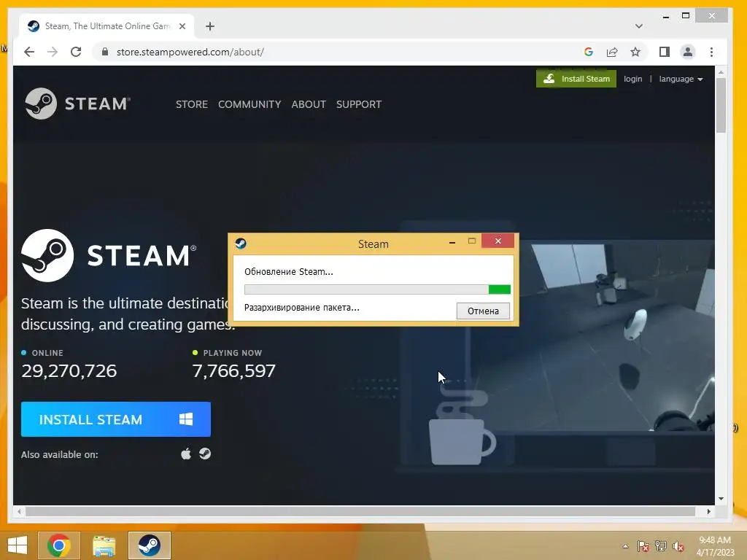This screenshot has width=747, height=560.
Task: Open the clock showing 9:48 AM
Action: (x=715, y=545)
